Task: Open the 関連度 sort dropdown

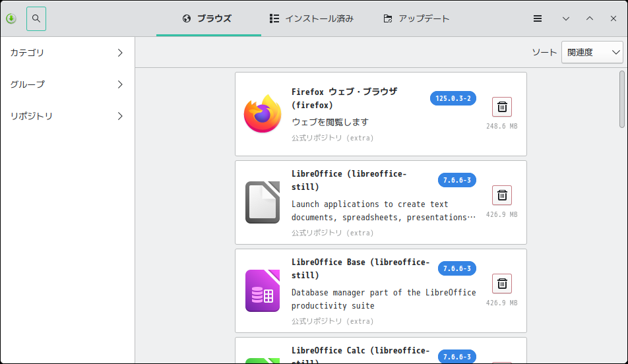Action: [592, 52]
